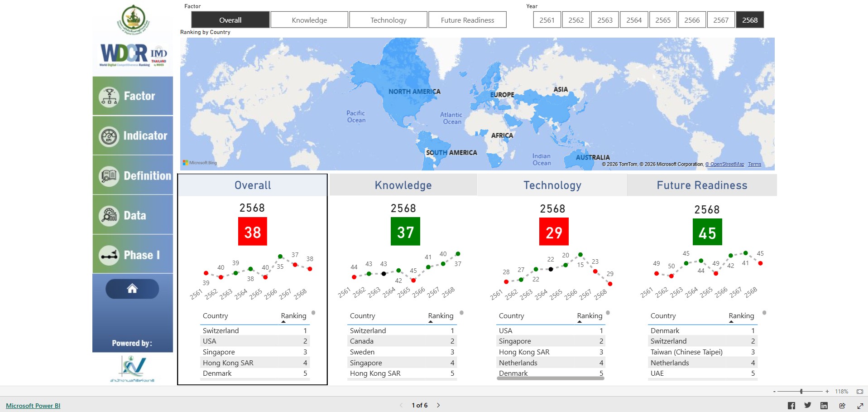Select the Knowledge factor filter
The width and height of the screenshot is (868, 412).
pos(309,20)
